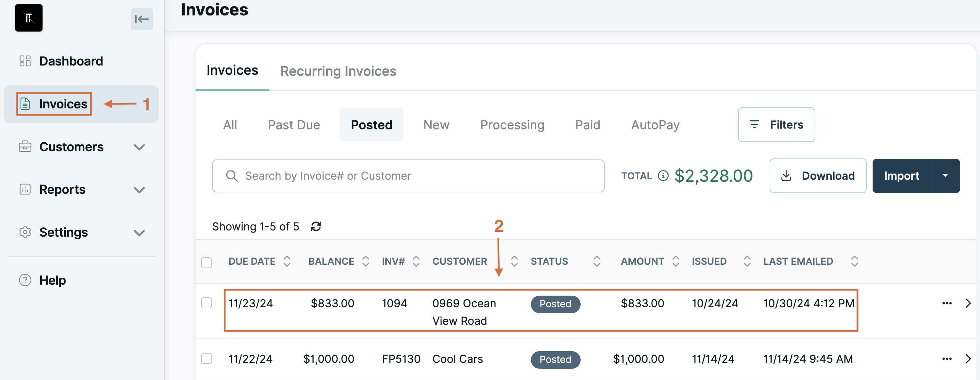
Task: Open the three-dots menu for Cool Cars invoice
Action: pyautogui.click(x=946, y=359)
